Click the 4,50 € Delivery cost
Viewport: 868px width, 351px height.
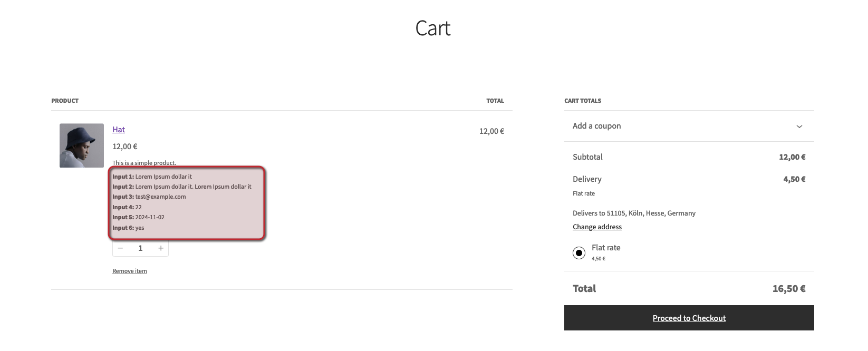coord(794,179)
